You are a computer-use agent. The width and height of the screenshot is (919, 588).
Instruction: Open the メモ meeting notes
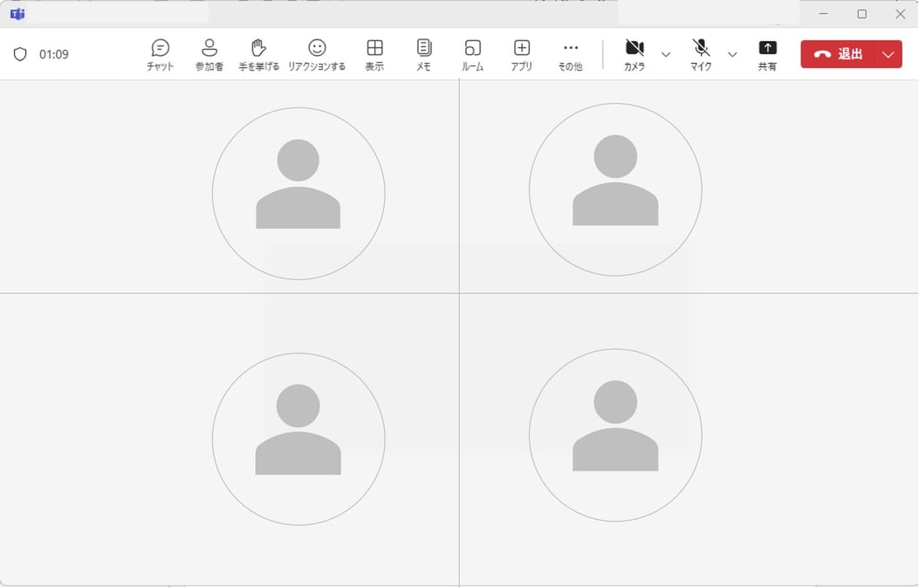tap(424, 55)
